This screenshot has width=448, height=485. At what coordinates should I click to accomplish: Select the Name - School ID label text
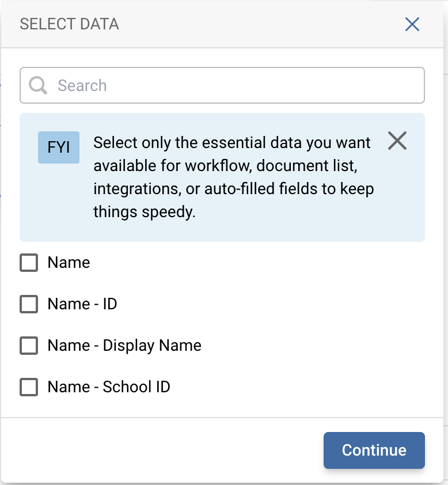pyautogui.click(x=108, y=387)
